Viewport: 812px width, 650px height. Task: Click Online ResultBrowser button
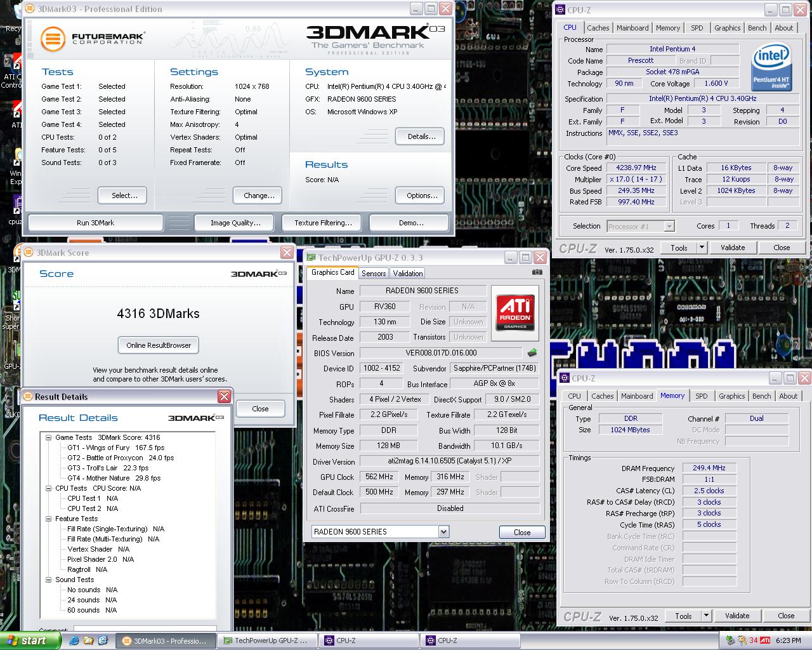[159, 345]
